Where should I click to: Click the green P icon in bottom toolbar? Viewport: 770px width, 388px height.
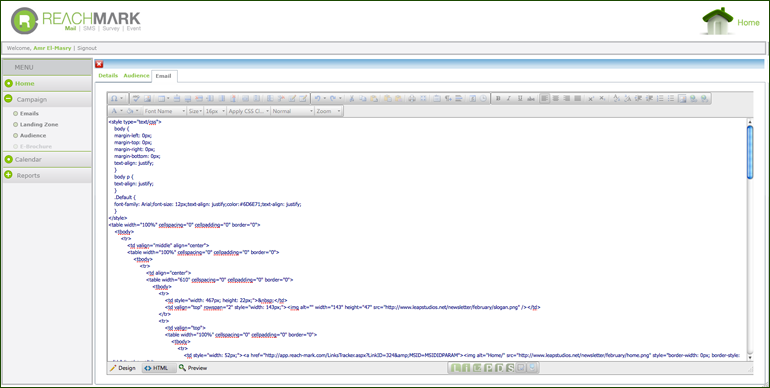coord(489,368)
